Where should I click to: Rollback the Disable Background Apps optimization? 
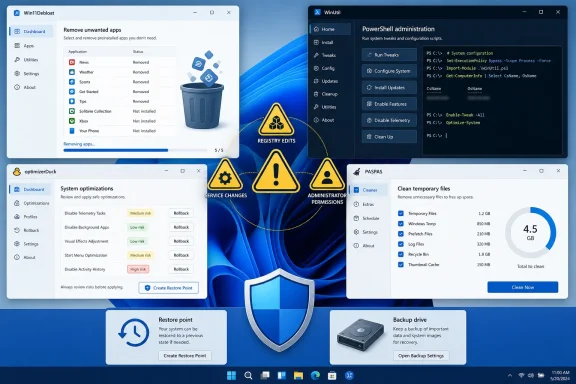pyautogui.click(x=181, y=227)
